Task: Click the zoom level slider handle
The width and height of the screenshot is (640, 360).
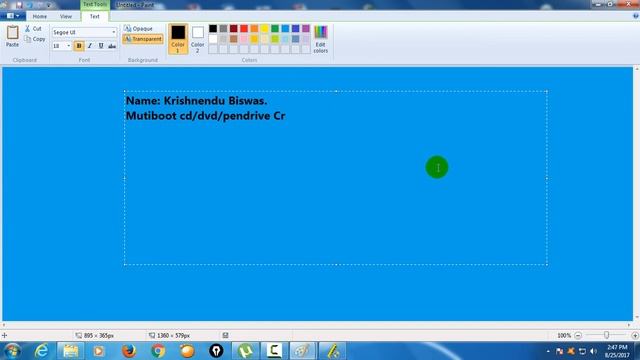Action: coord(607,335)
